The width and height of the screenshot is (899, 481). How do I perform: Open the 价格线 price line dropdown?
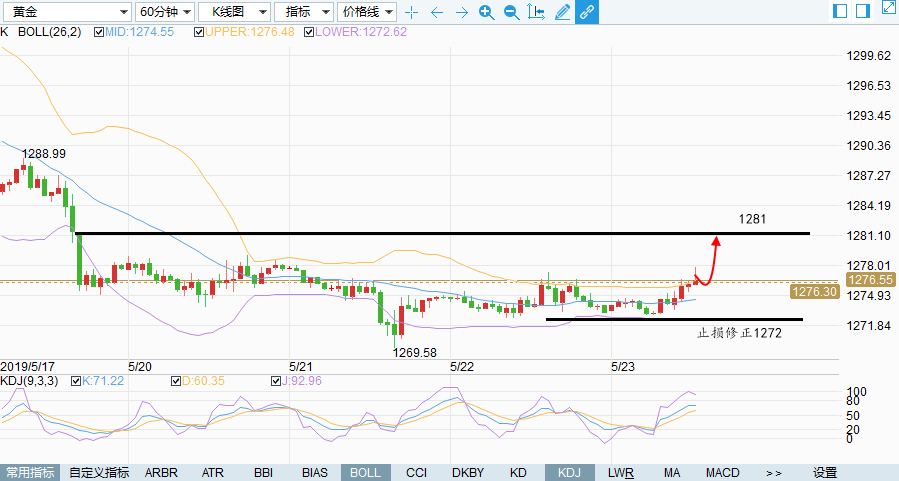[x=366, y=12]
